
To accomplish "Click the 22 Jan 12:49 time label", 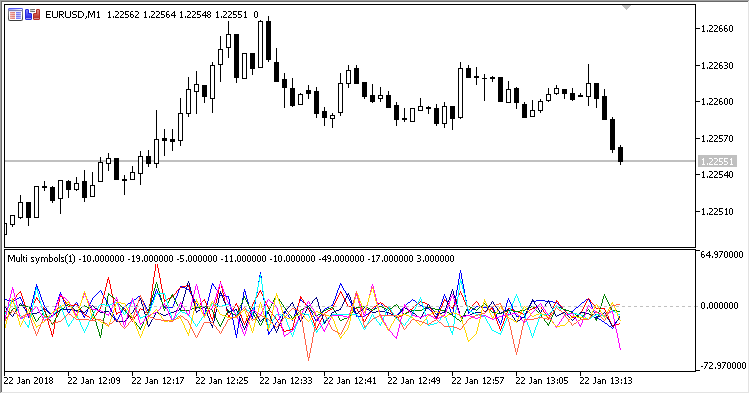I will [x=414, y=381].
